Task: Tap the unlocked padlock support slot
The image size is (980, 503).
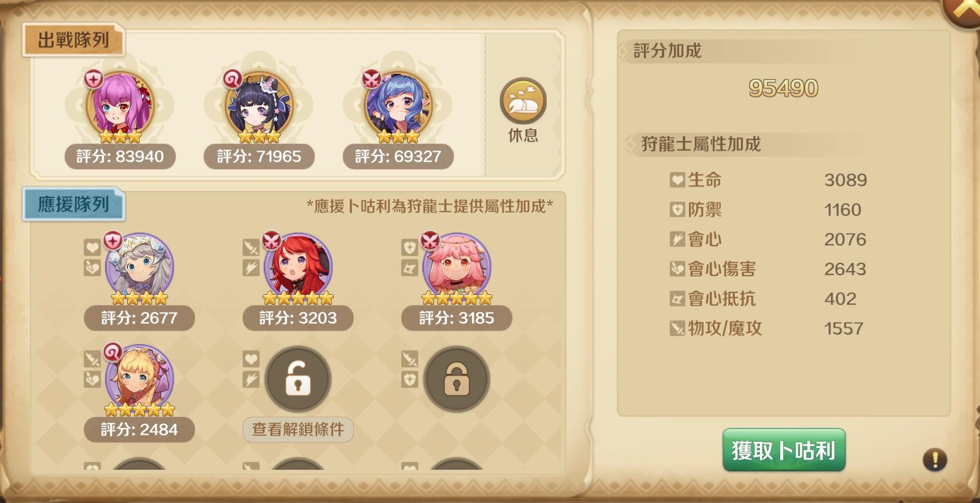Action: [298, 379]
